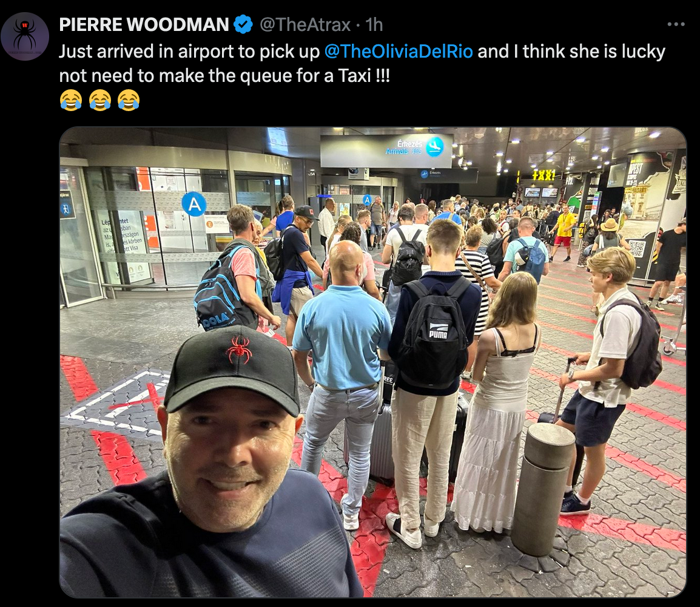Open the three-dot more options menu
Image resolution: width=700 pixels, height=607 pixels.
point(676,24)
